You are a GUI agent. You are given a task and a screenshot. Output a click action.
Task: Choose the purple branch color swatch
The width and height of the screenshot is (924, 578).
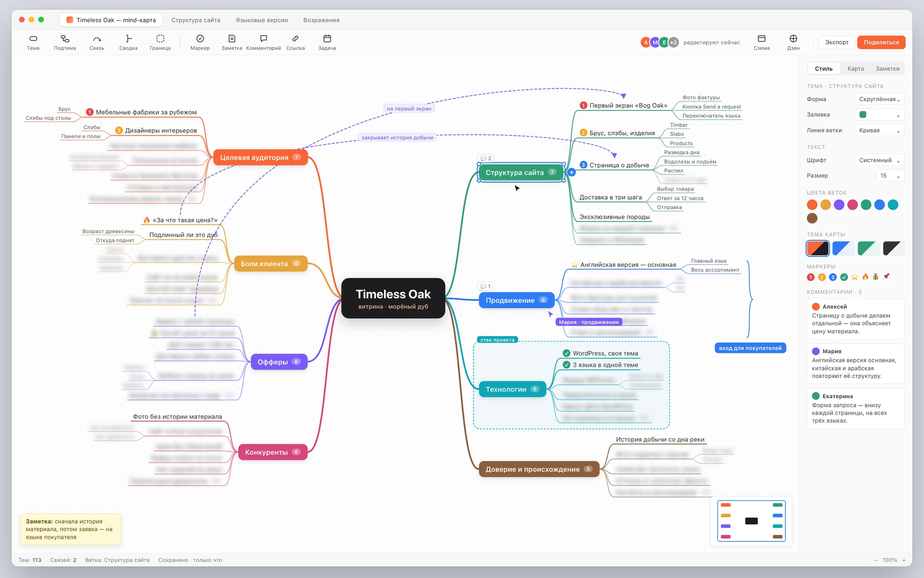pos(839,205)
